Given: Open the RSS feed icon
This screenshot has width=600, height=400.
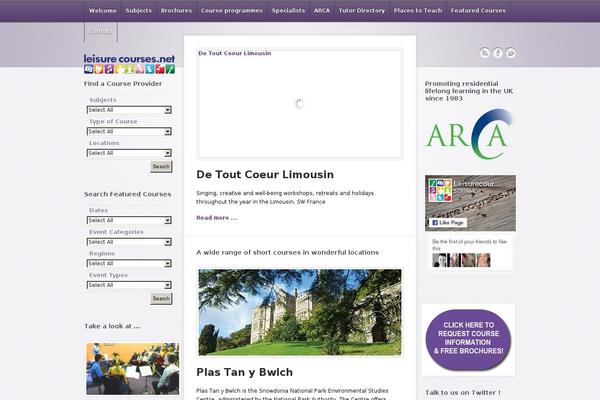Looking at the screenshot, I should tap(485, 53).
